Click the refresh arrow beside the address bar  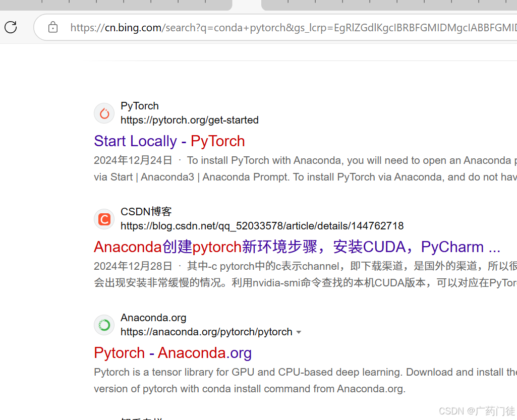point(10,27)
